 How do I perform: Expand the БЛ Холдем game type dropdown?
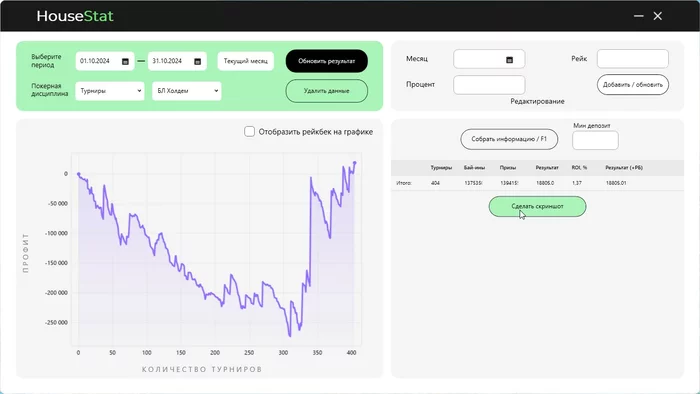click(187, 91)
